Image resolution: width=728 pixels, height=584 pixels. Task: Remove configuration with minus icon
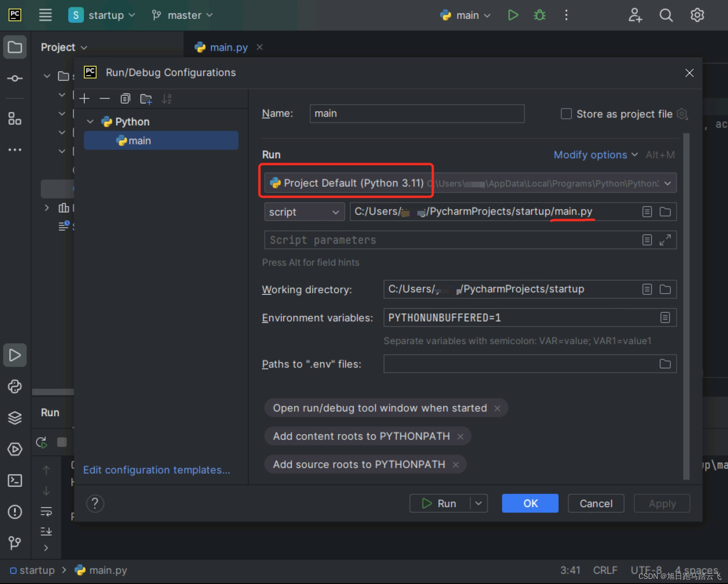point(105,99)
